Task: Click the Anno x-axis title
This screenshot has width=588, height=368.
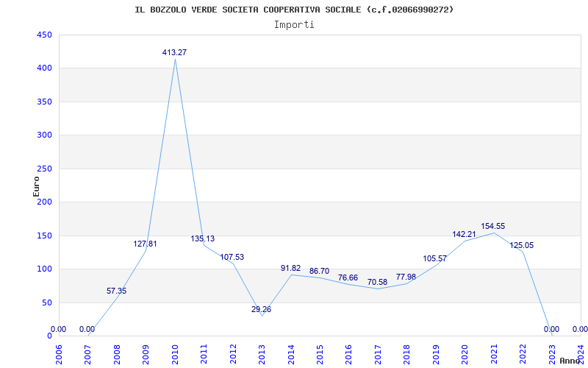Action: (x=569, y=361)
